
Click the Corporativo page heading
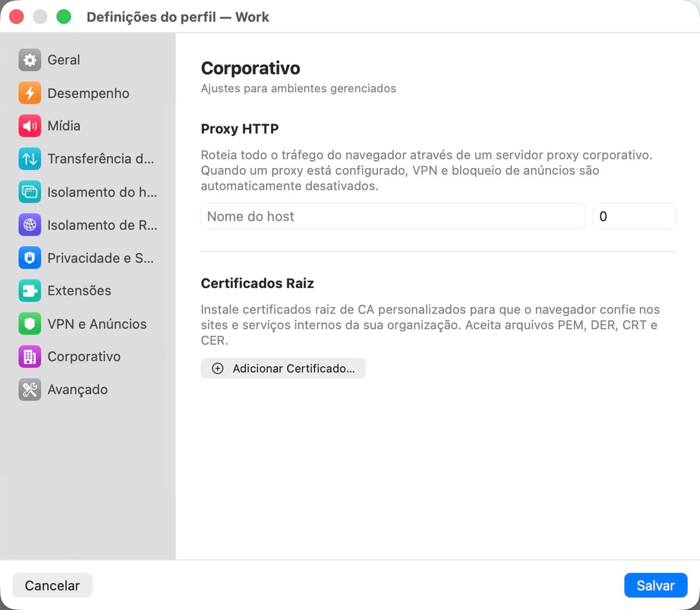pos(250,68)
